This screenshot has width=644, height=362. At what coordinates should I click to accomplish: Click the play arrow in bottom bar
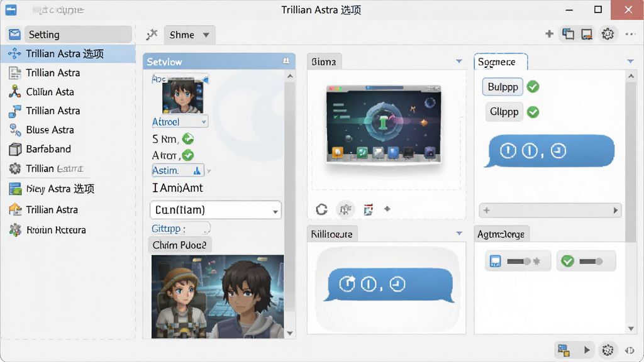(587, 349)
